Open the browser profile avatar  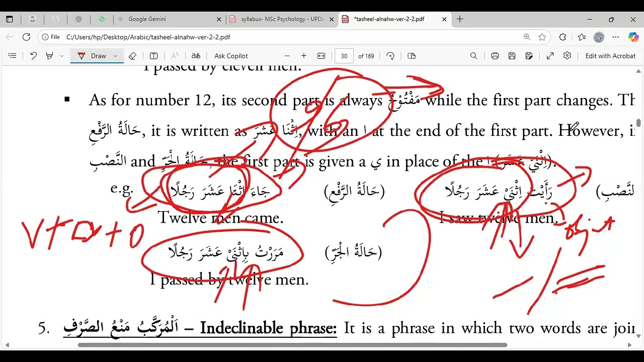(599, 37)
